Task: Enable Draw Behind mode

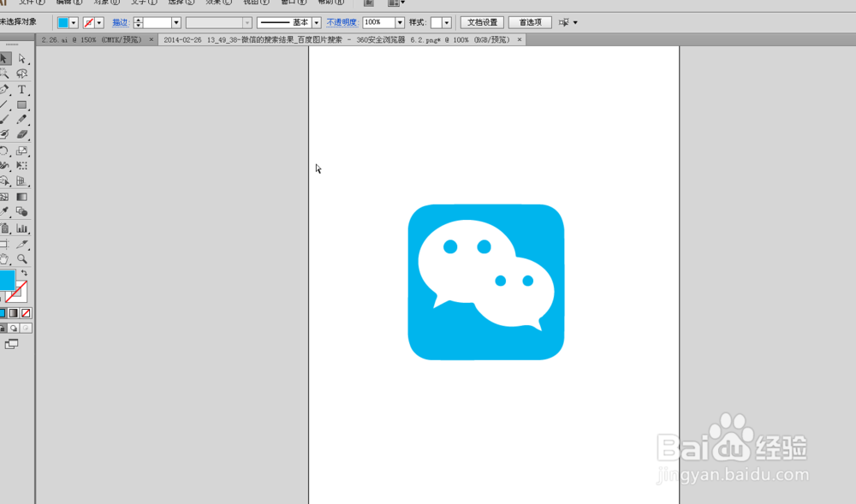Action: point(15,328)
